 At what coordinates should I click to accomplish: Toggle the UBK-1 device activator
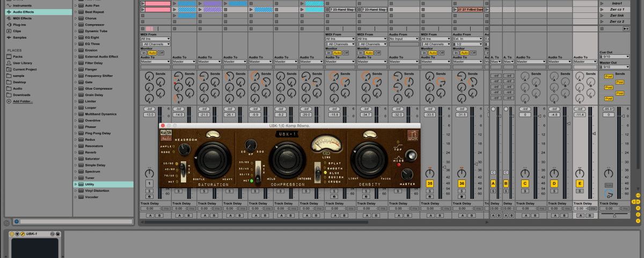tap(12, 234)
